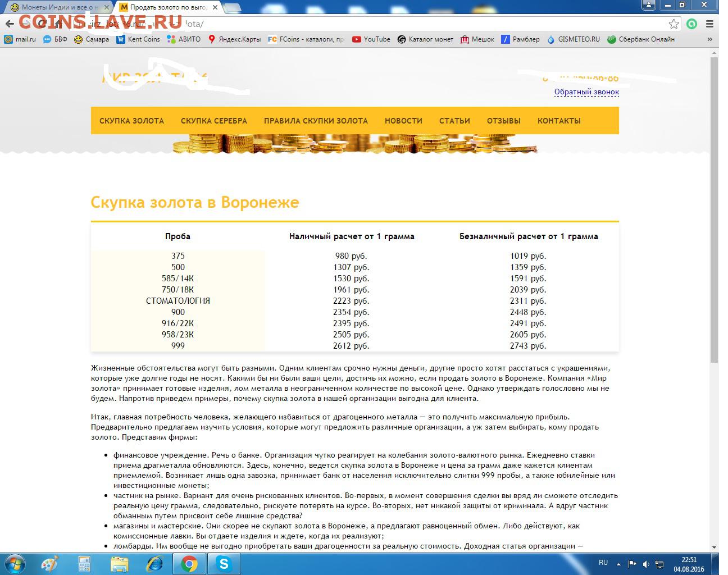Click the address bar URL field
The image size is (728, 575).
[371, 24]
